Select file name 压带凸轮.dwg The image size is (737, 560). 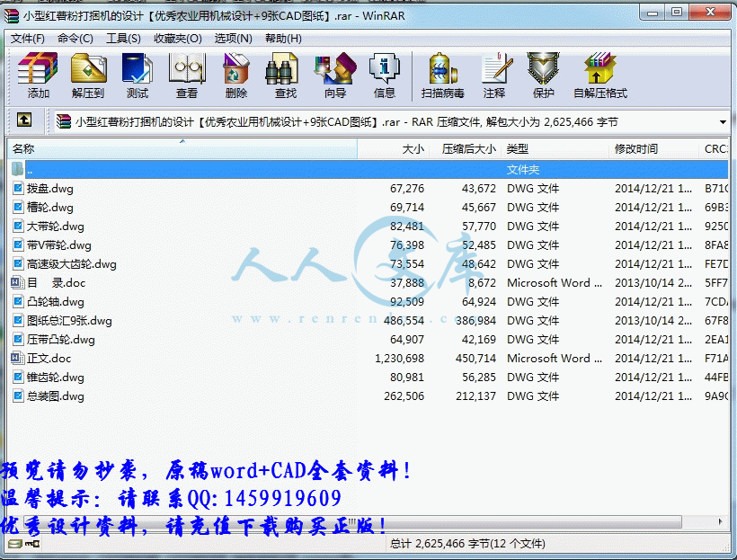click(x=61, y=340)
